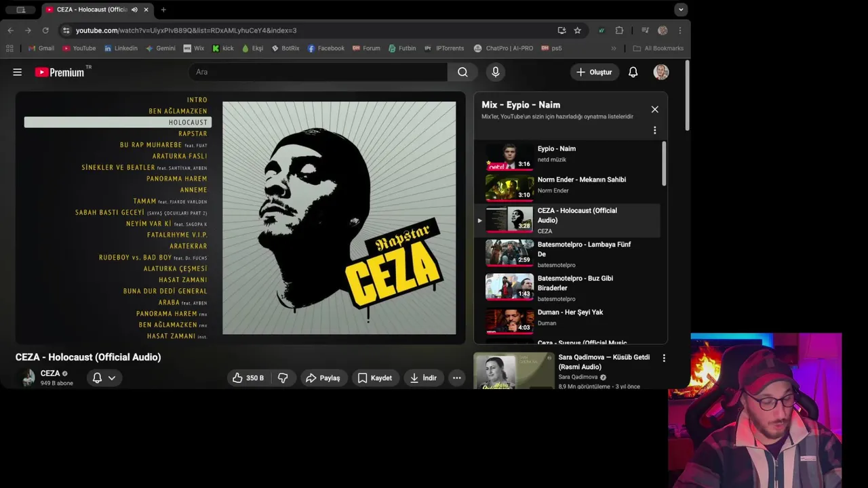Click the Mix playlist panel scrollbar
868x488 pixels.
(664, 163)
